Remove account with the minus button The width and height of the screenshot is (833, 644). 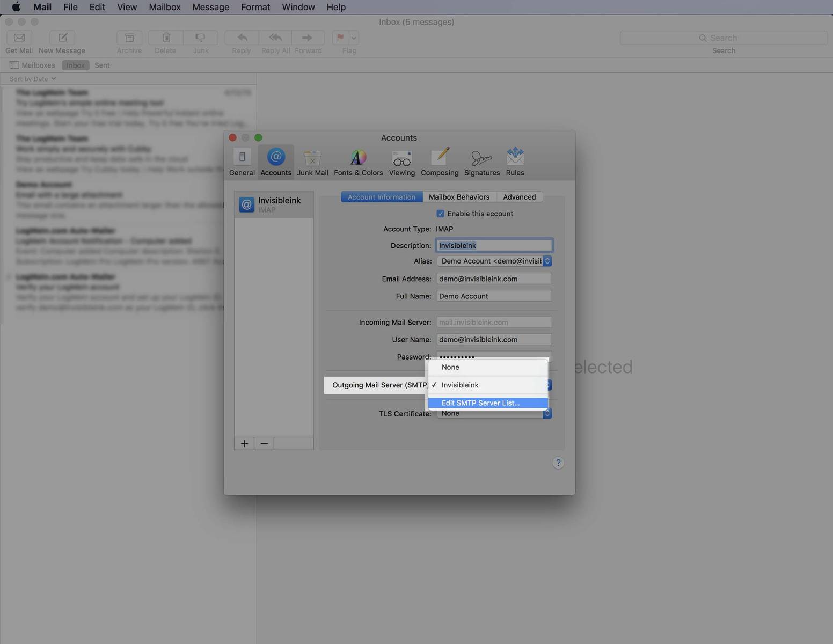pos(264,443)
